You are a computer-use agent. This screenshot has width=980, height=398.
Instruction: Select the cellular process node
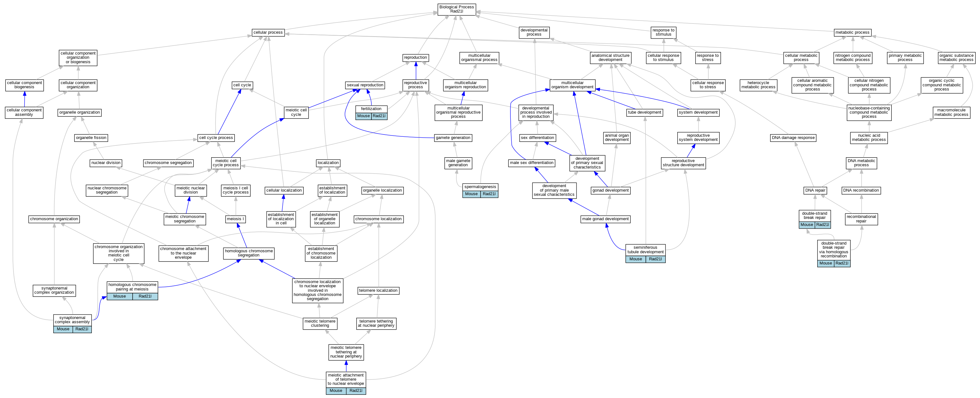(x=268, y=33)
